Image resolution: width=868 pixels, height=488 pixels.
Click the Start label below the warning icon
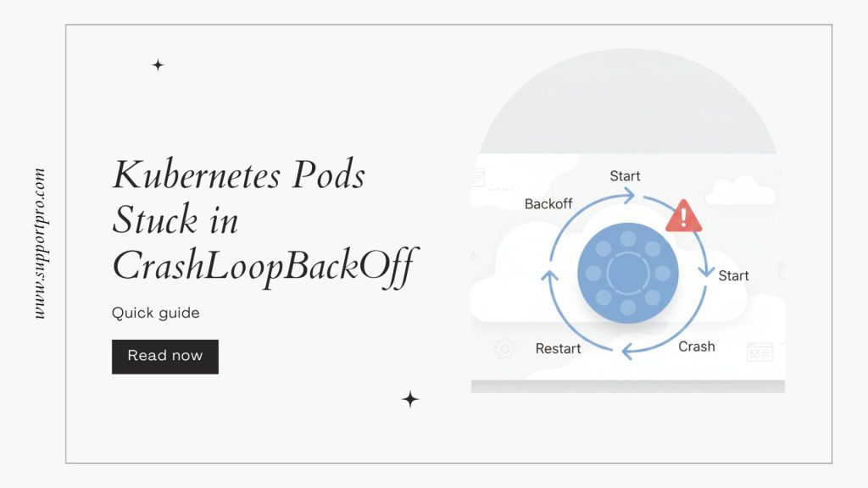[x=733, y=275]
